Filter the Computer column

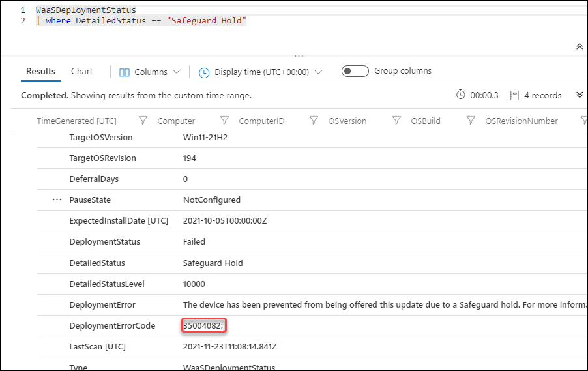pyautogui.click(x=224, y=121)
